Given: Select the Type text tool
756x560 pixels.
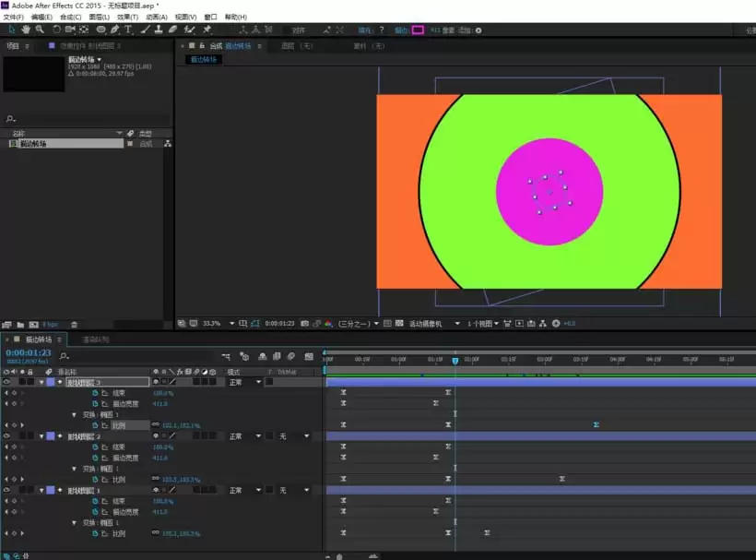Looking at the screenshot, I should (x=128, y=30).
